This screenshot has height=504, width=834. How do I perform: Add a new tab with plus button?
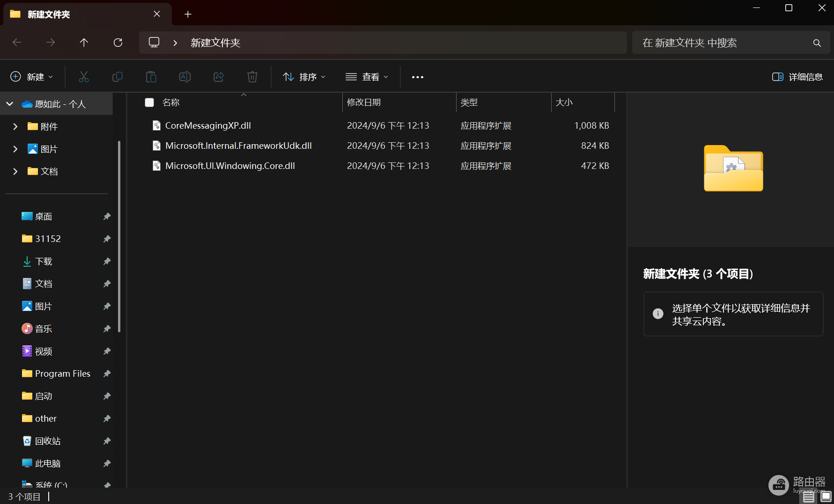188,15
